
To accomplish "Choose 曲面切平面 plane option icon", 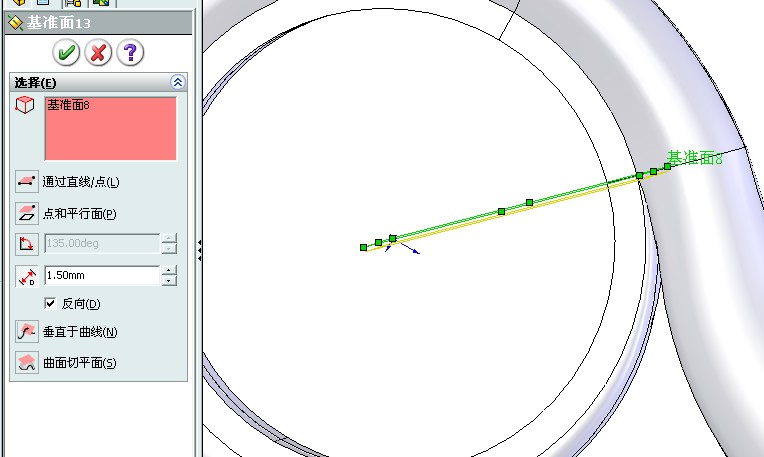I will coord(26,363).
